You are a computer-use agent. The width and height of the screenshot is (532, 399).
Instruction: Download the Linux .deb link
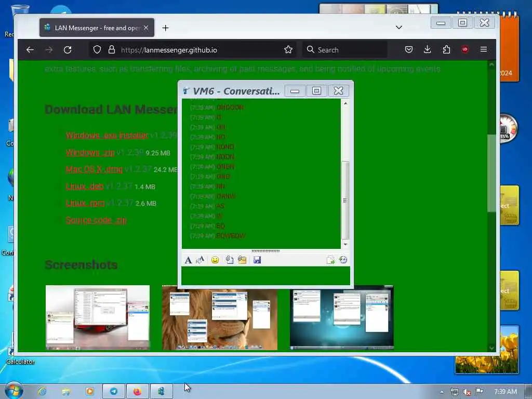(85, 187)
